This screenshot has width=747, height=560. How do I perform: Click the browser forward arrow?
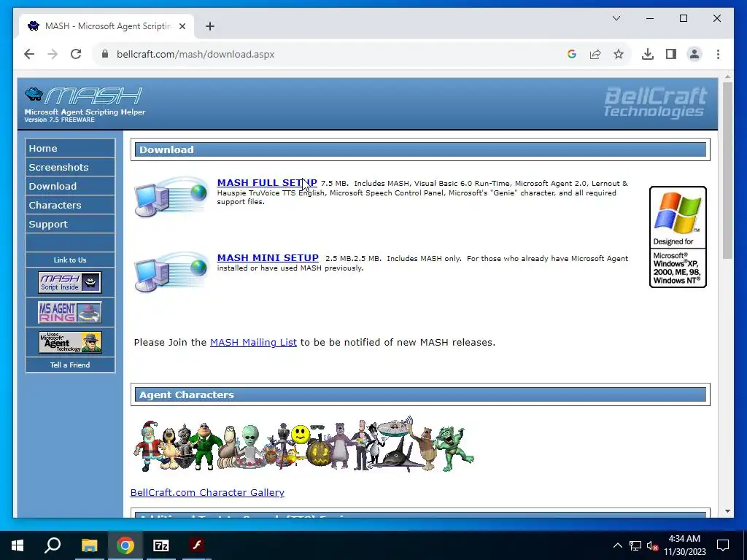click(53, 54)
